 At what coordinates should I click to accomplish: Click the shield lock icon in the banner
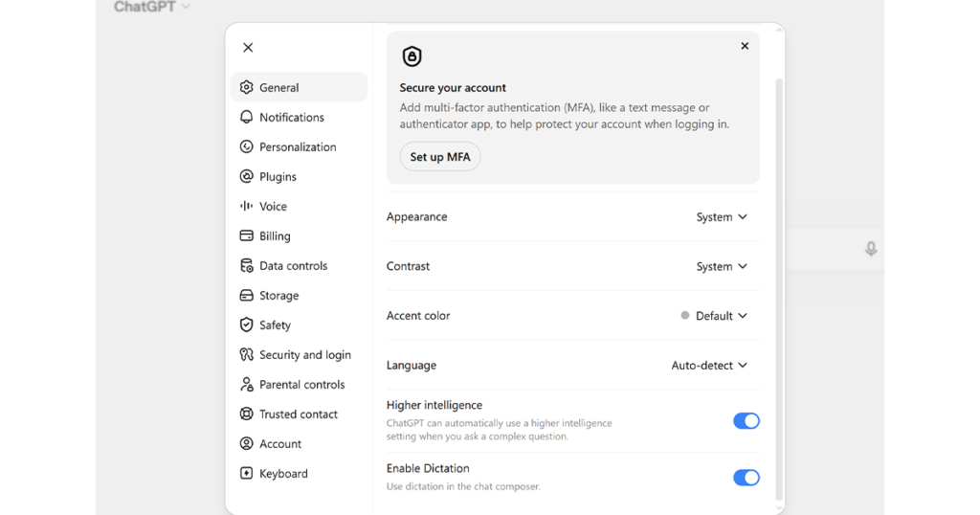[412, 56]
